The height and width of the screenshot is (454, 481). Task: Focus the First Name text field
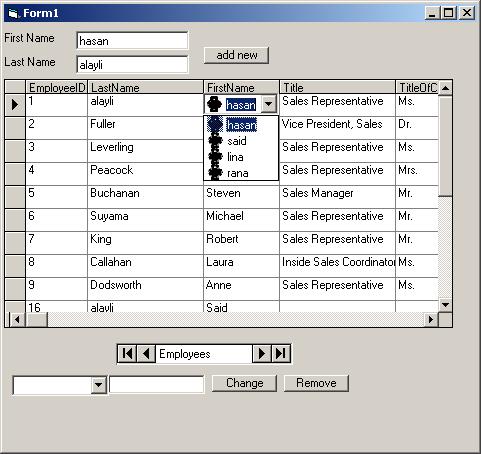tap(132, 41)
